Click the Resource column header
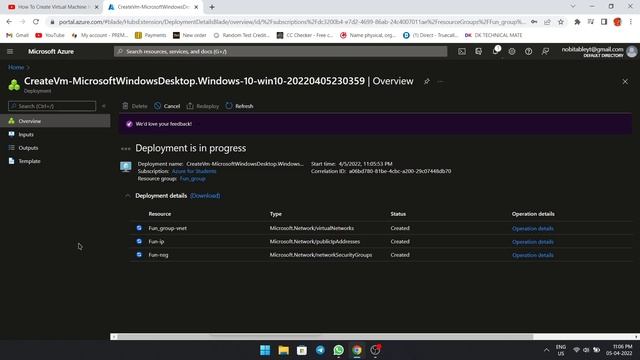Image resolution: width=640 pixels, height=360 pixels. pyautogui.click(x=160, y=214)
